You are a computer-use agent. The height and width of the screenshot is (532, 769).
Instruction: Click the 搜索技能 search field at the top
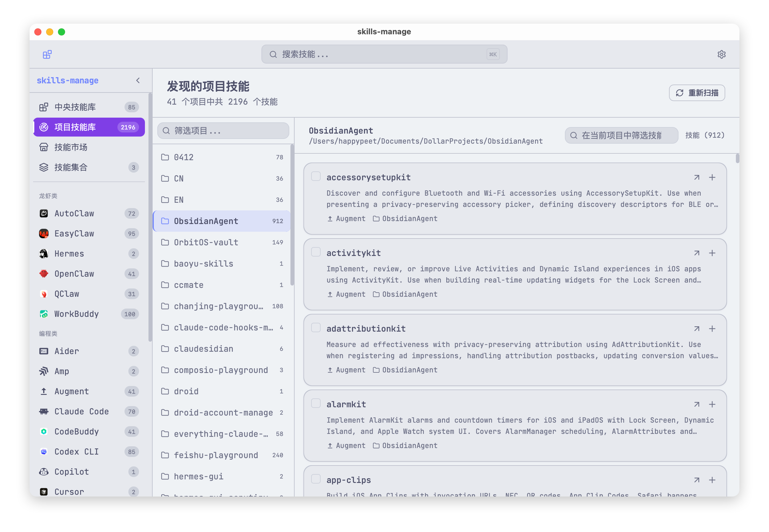click(384, 54)
